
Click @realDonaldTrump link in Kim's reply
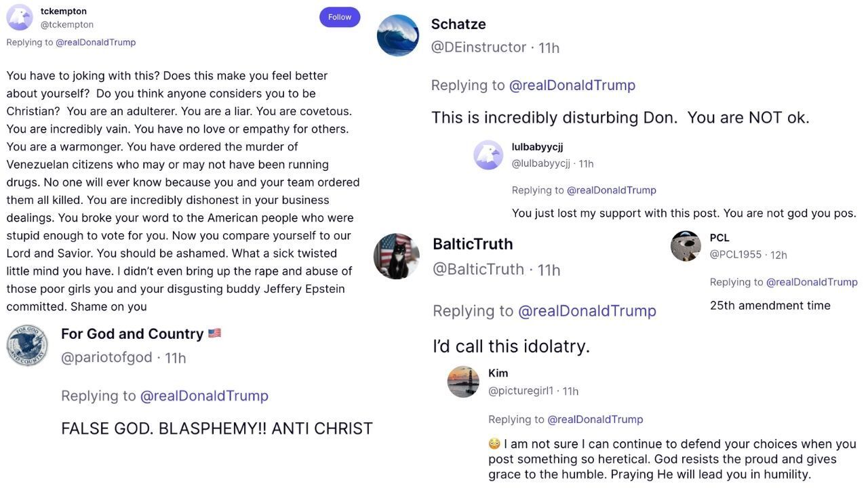tap(595, 419)
